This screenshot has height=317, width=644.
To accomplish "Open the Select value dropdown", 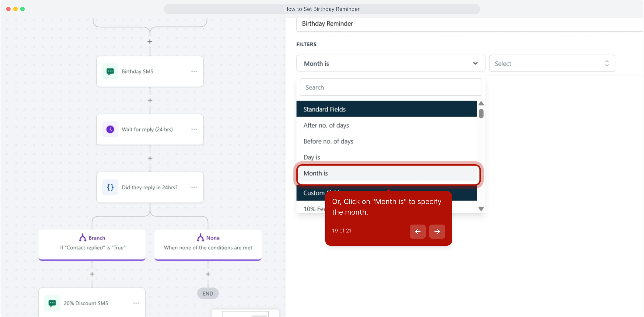I will [x=551, y=63].
